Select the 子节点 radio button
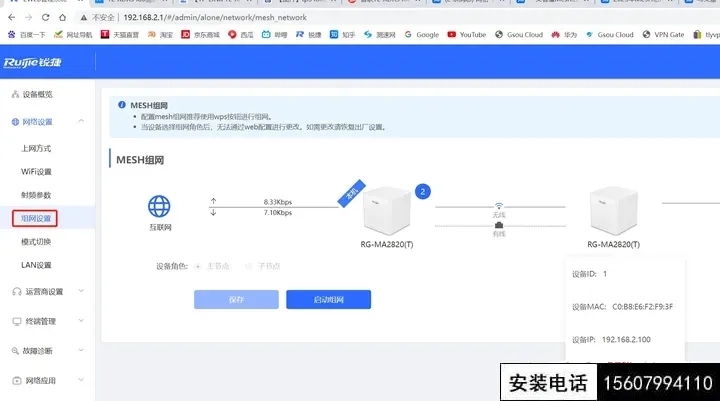 coord(248,266)
